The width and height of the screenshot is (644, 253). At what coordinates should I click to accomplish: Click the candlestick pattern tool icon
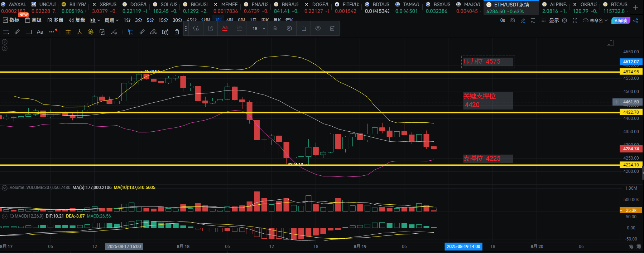click(165, 32)
